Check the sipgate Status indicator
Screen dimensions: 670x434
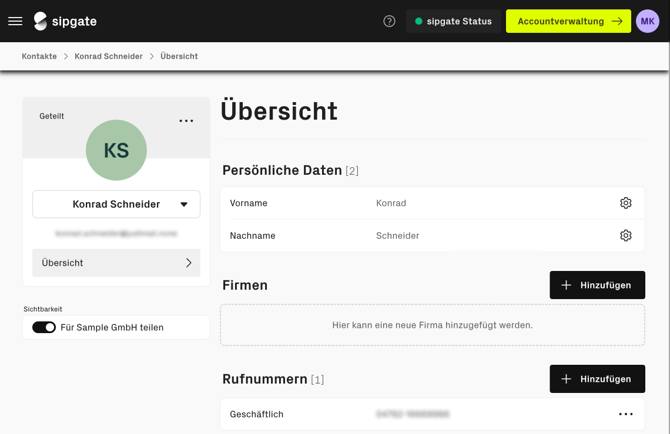pos(453,21)
